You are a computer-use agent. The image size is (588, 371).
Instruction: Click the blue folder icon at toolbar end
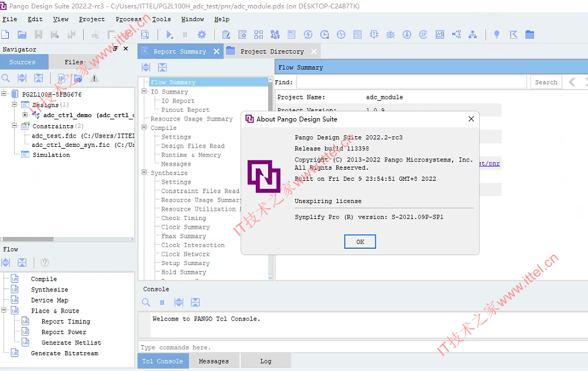(x=529, y=35)
